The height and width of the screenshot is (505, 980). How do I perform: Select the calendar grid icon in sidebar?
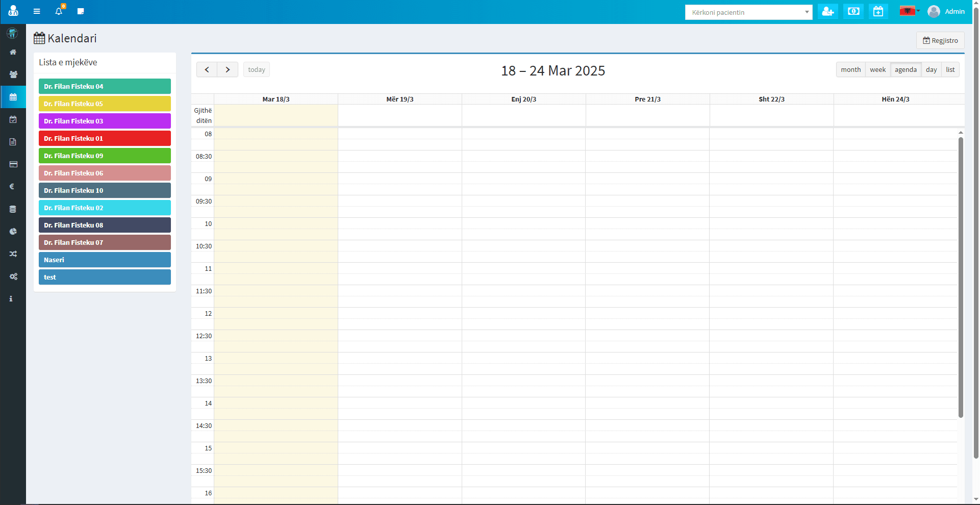[13, 97]
